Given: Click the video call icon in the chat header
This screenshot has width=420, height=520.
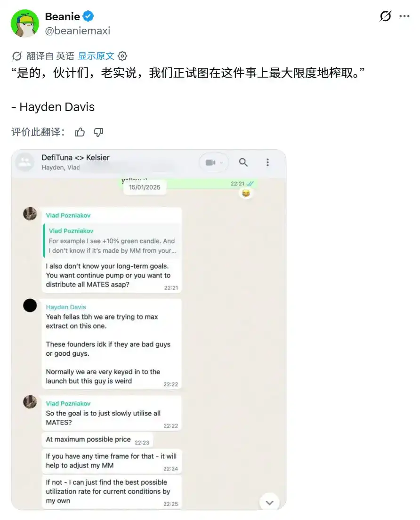Looking at the screenshot, I should pyautogui.click(x=210, y=162).
